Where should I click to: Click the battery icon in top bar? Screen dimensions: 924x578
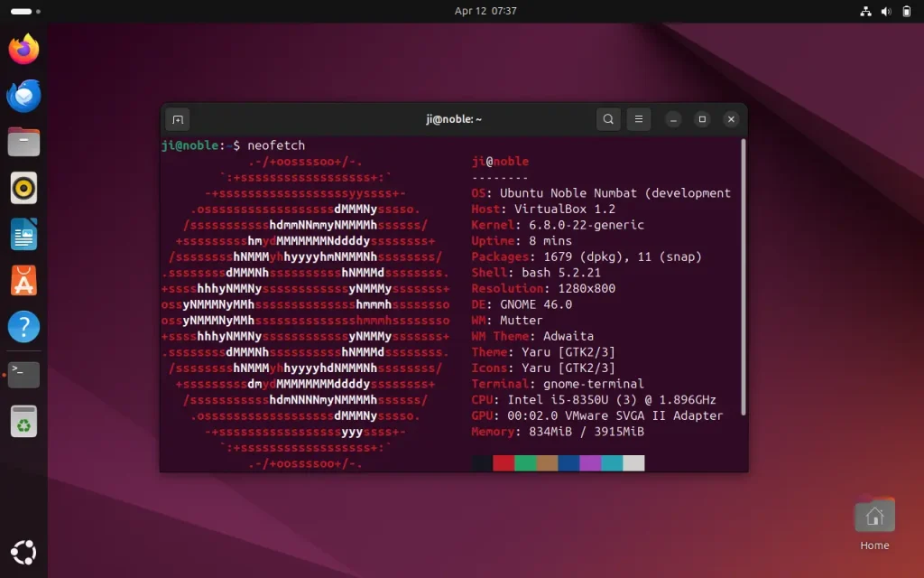pos(907,11)
